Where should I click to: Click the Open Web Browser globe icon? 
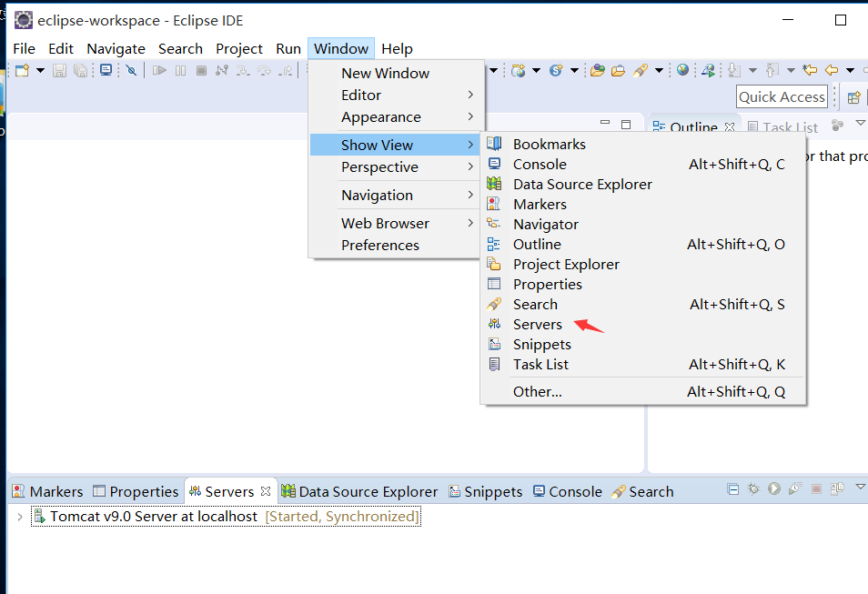682,70
